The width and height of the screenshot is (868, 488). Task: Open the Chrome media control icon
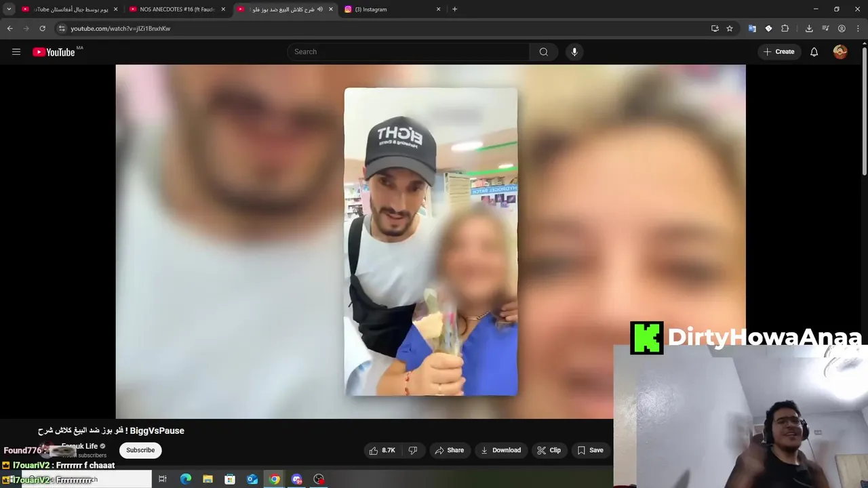pos(825,28)
